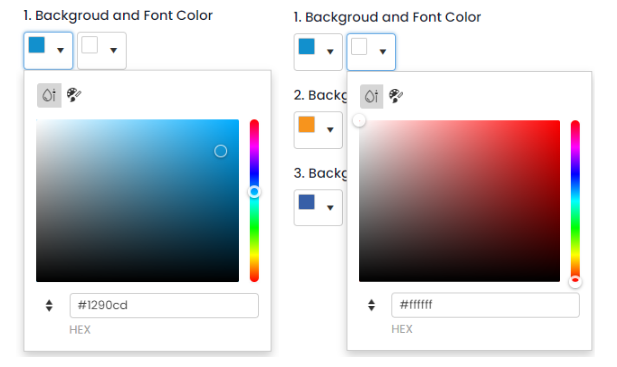The image size is (617, 367).
Task: Open the orange color dropdown in section 2
Action: click(318, 130)
